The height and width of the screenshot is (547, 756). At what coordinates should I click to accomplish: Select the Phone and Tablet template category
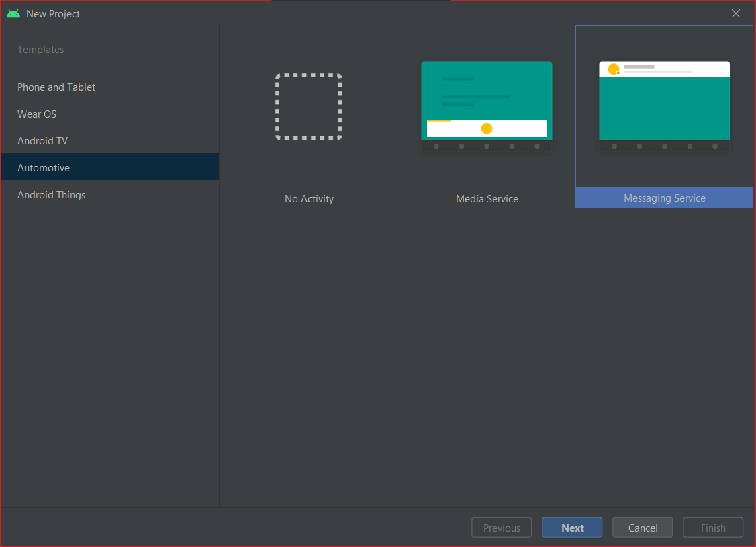pyautogui.click(x=110, y=87)
